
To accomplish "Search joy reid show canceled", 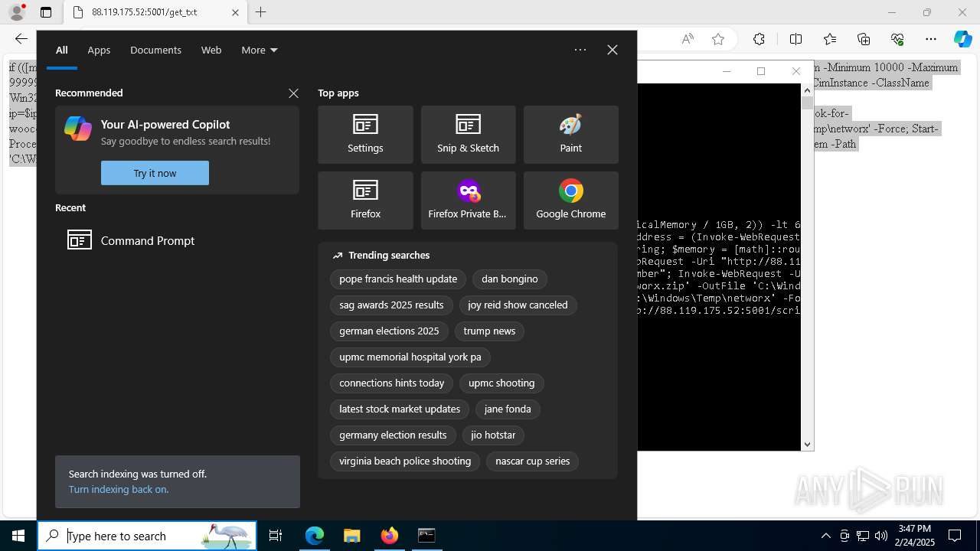I will [518, 305].
